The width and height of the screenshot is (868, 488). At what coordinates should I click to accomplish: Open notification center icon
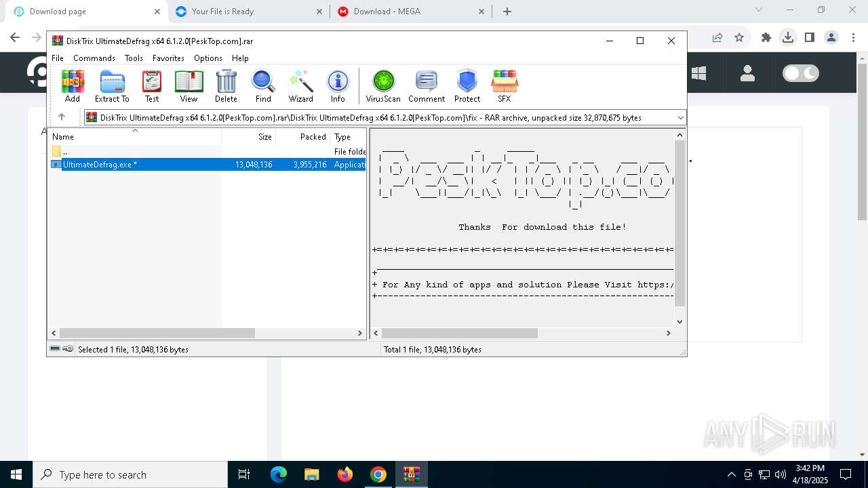pos(846,474)
